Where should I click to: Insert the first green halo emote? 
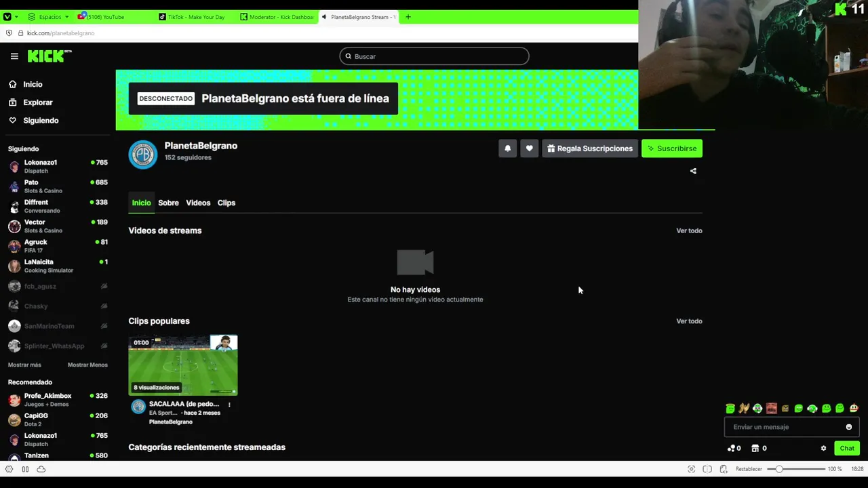pos(730,408)
